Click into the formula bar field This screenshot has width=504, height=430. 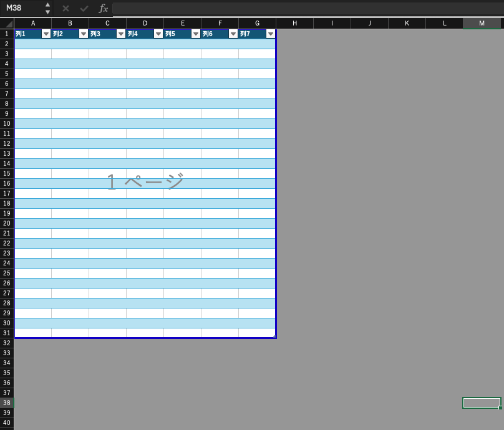(306, 9)
